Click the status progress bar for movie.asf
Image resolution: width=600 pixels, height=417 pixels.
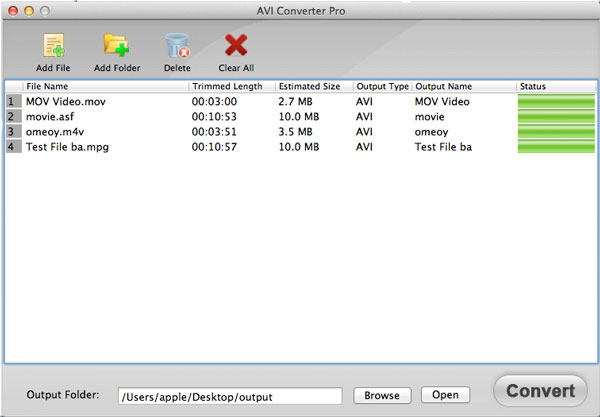556,117
